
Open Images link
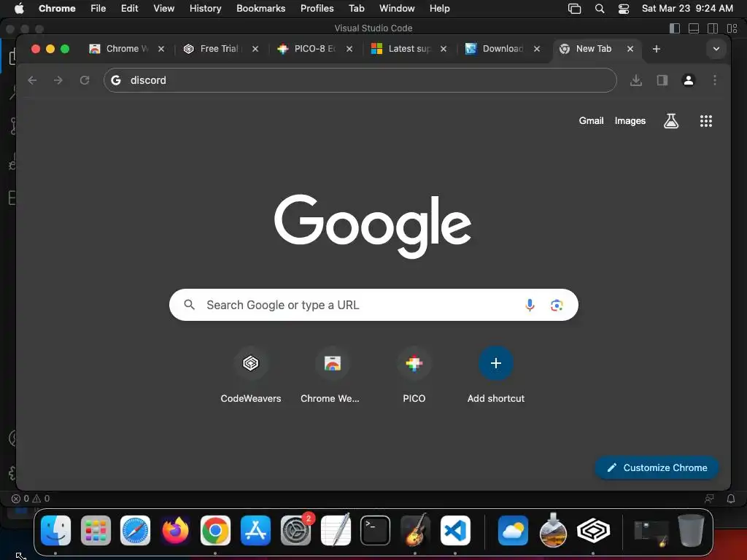pos(630,121)
